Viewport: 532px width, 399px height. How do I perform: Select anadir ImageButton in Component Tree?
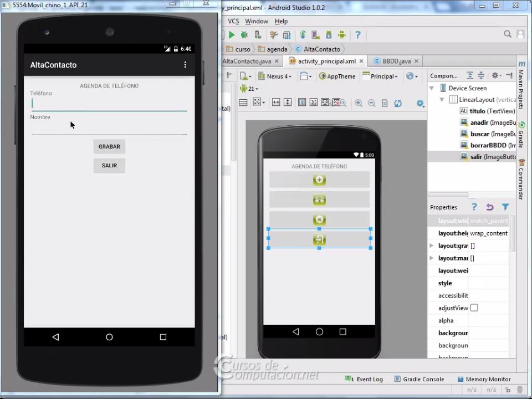point(488,122)
